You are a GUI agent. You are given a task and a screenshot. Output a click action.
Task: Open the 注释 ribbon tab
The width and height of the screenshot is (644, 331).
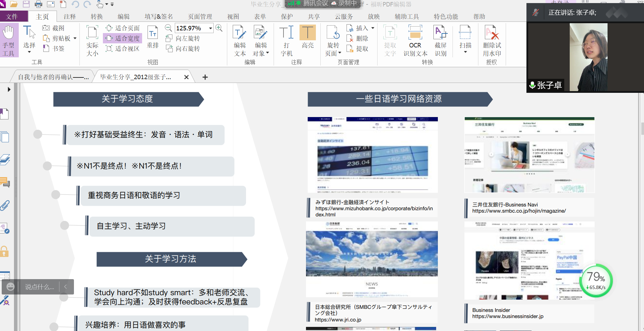tap(70, 16)
